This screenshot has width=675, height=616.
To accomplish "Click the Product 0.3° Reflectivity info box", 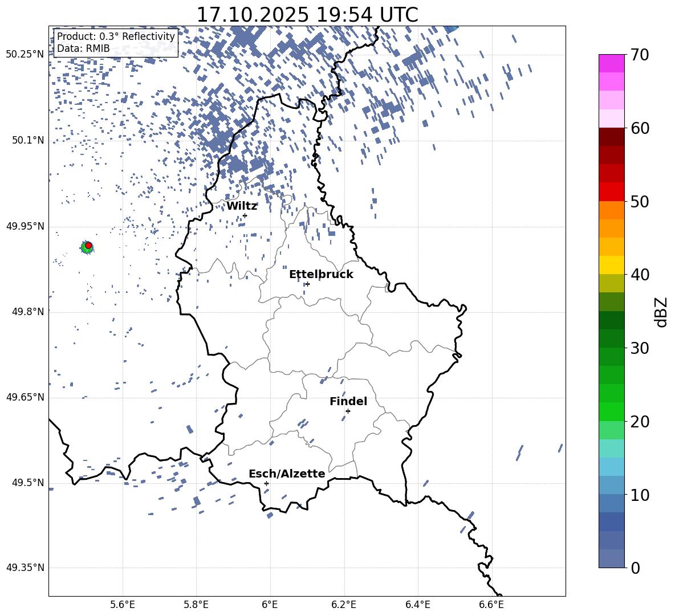I will tap(116, 43).
